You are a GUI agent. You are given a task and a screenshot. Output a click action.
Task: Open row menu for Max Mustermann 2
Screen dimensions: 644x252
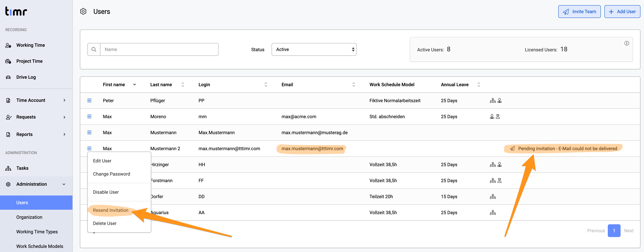tap(89, 148)
